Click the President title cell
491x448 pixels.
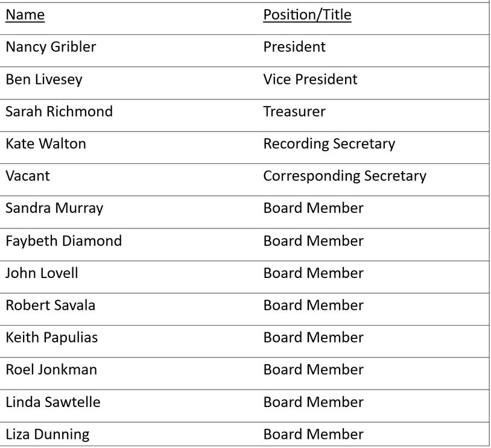tap(294, 47)
